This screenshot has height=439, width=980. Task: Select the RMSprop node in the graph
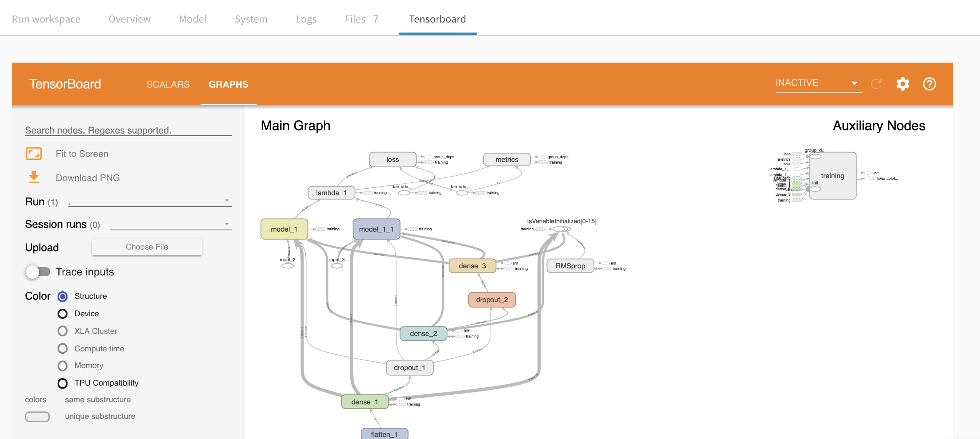570,265
